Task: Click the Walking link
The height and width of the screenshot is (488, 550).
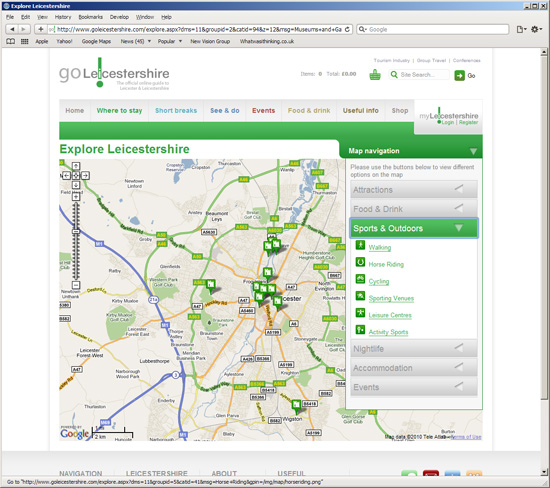Action: click(380, 248)
